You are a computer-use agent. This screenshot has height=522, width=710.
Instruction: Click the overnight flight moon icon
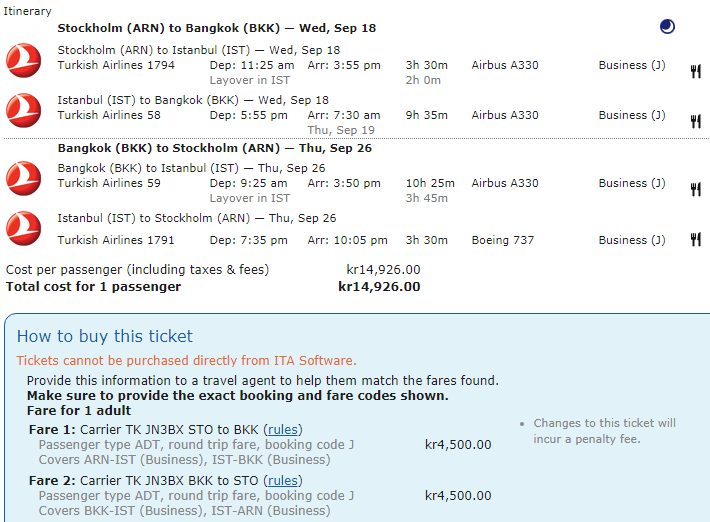click(667, 27)
